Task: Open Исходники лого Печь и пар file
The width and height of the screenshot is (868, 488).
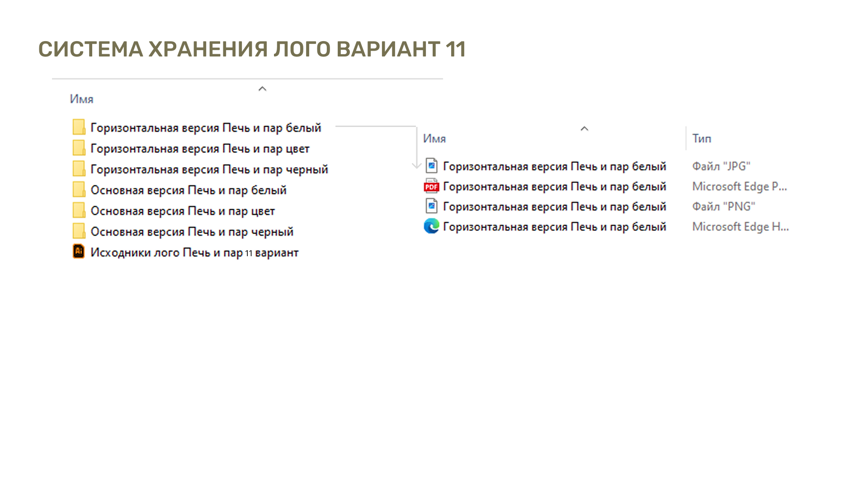Action: [194, 253]
